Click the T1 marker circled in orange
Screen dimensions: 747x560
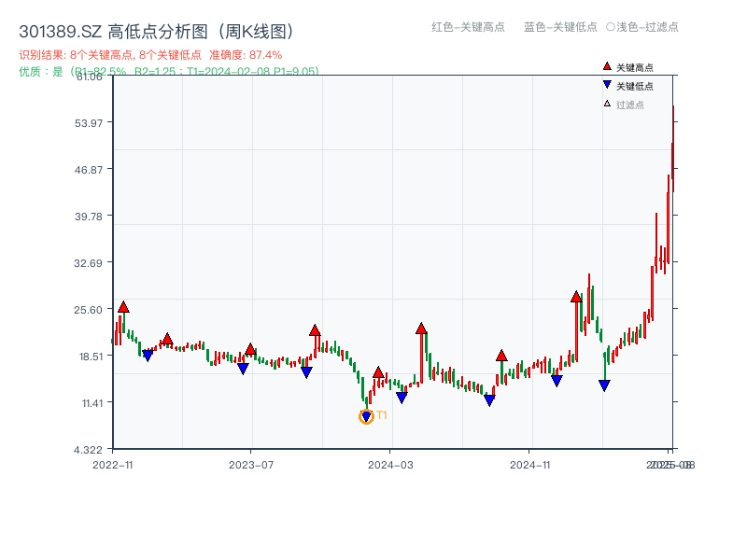[x=366, y=414]
